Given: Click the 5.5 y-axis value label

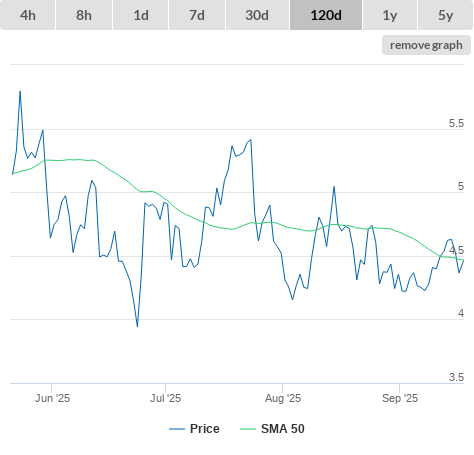Looking at the screenshot, I should tap(456, 123).
